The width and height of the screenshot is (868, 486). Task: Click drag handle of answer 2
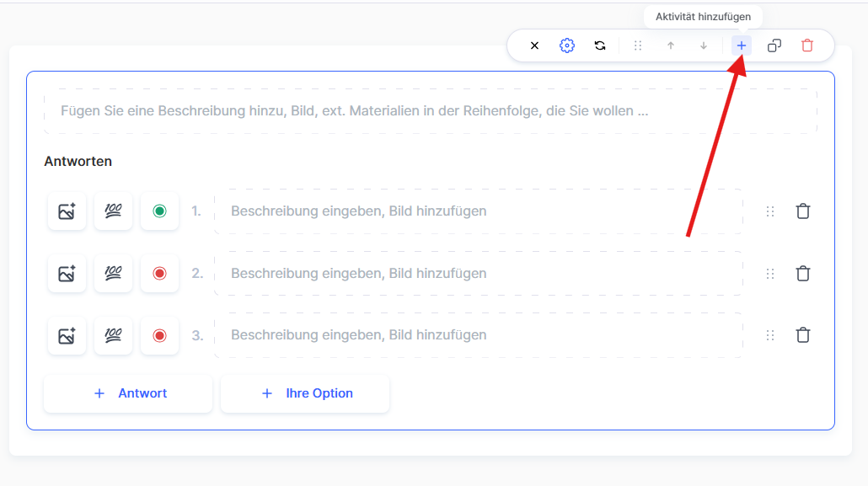[769, 274]
